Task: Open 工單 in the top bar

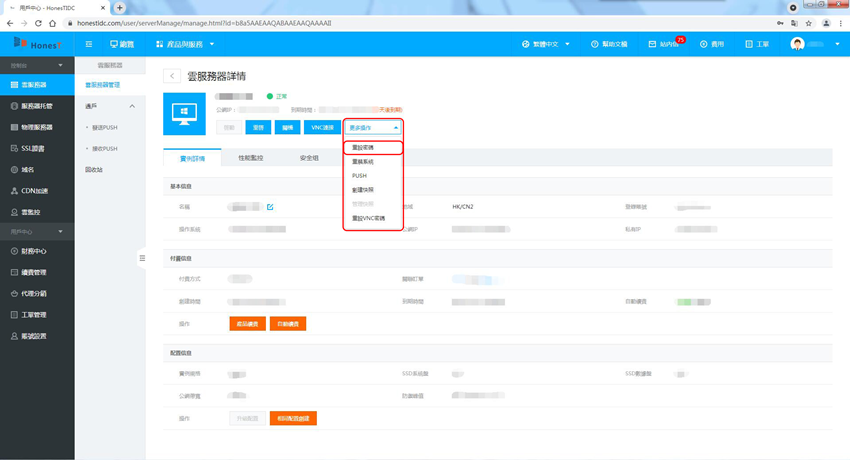Action: (x=757, y=44)
